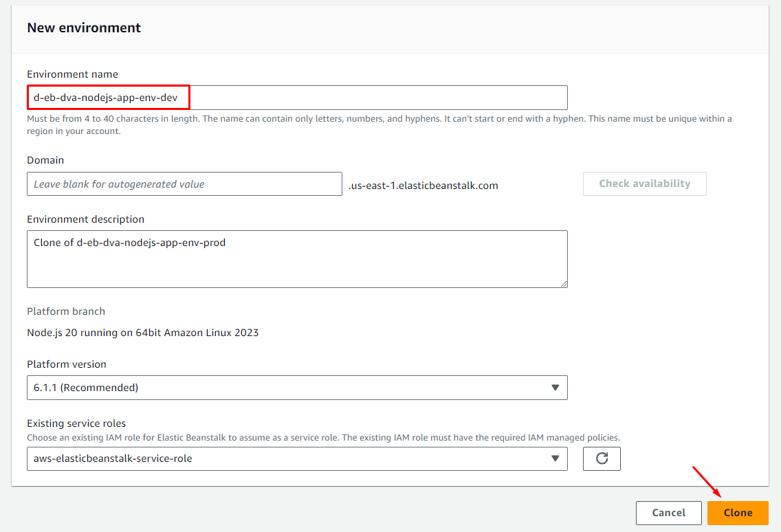Click the description textarea resize handle
The height and width of the screenshot is (532, 781).
563,283
